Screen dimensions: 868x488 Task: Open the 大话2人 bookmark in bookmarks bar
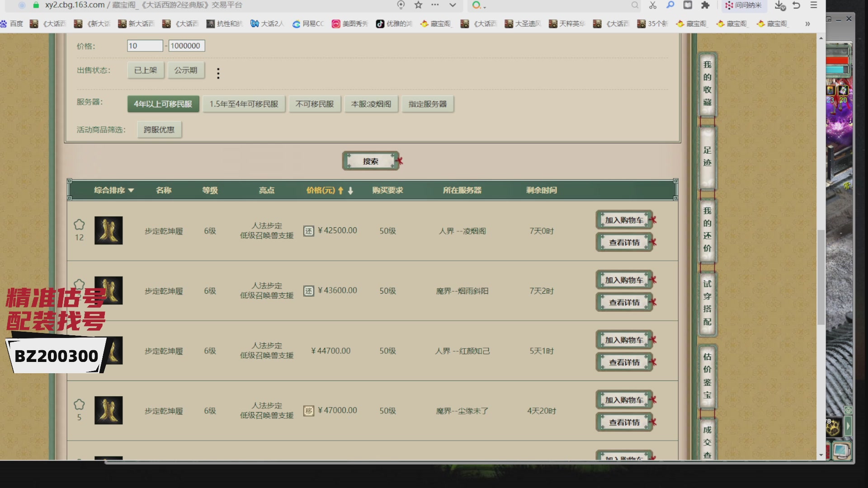coord(267,24)
